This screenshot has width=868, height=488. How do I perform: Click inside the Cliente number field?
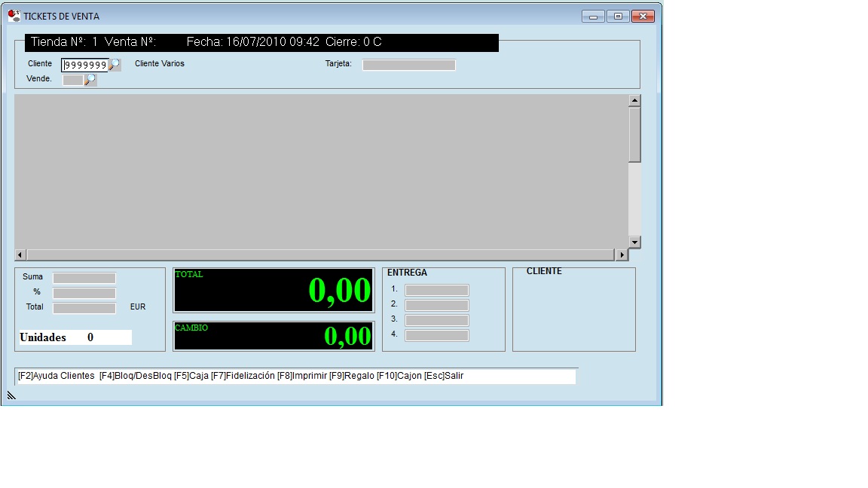point(84,66)
